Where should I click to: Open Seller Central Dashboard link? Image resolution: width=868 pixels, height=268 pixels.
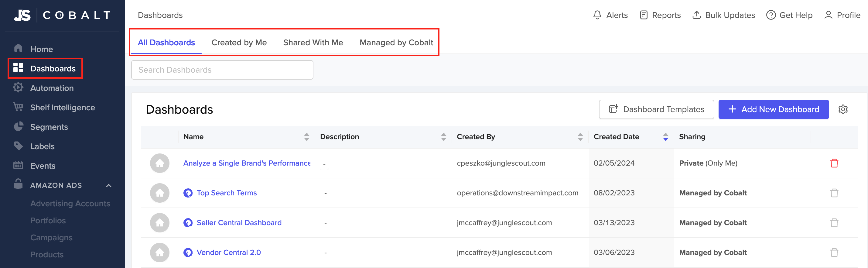(x=239, y=222)
